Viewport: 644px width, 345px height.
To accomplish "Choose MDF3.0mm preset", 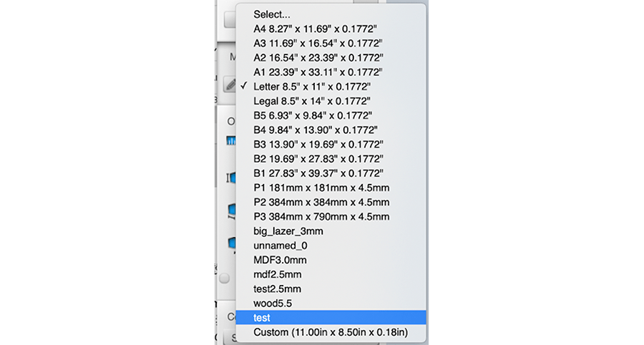I will pyautogui.click(x=331, y=260).
